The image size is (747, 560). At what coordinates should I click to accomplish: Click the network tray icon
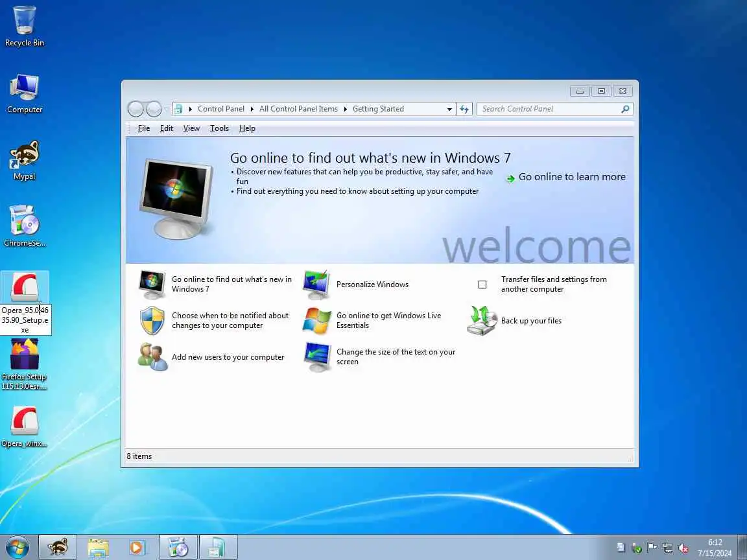[667, 548]
